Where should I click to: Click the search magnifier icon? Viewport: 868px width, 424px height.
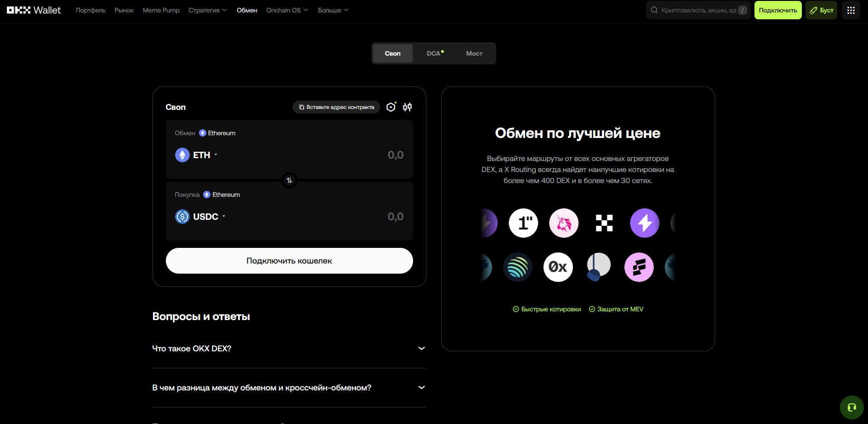point(654,10)
